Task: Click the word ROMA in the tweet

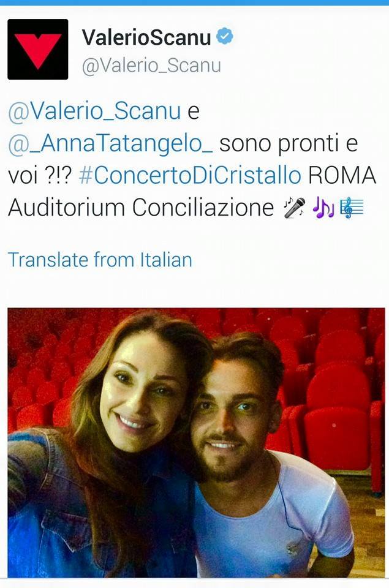Action: pos(342,176)
